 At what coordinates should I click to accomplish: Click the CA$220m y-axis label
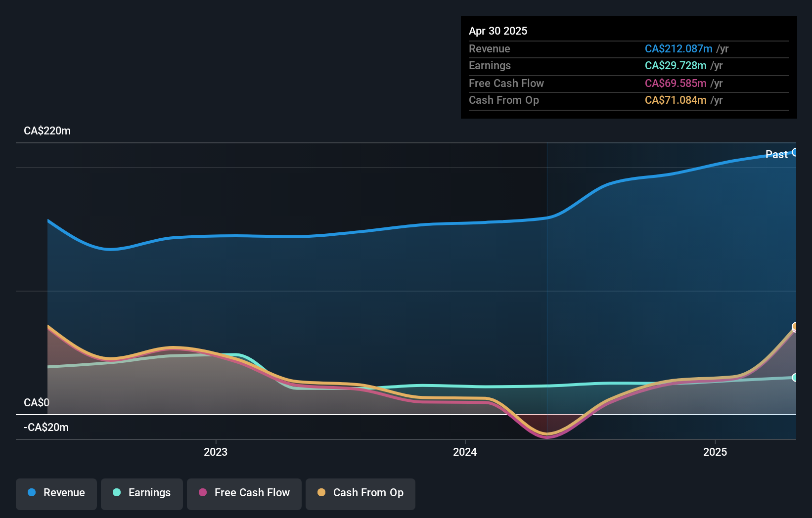coord(47,131)
